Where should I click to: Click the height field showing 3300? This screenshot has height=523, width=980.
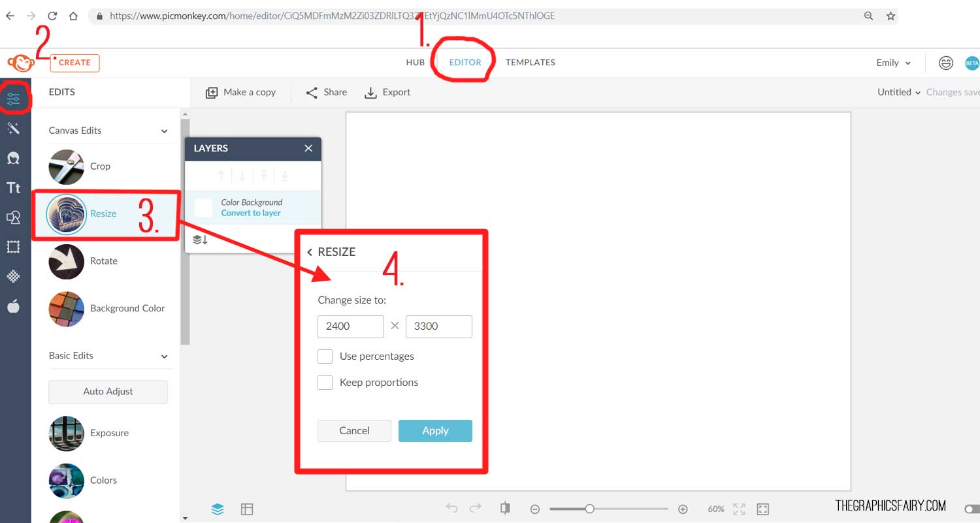[439, 326]
